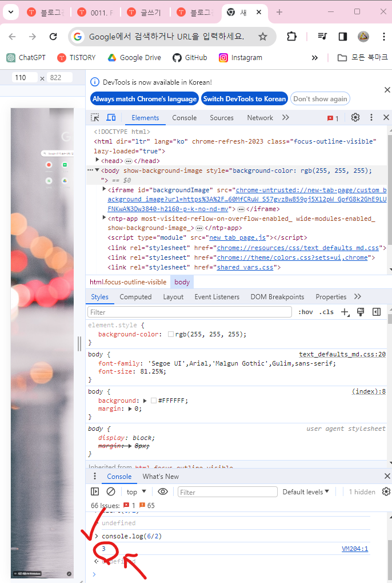
Task: Expand the background shorthand triangle
Action: (x=145, y=401)
